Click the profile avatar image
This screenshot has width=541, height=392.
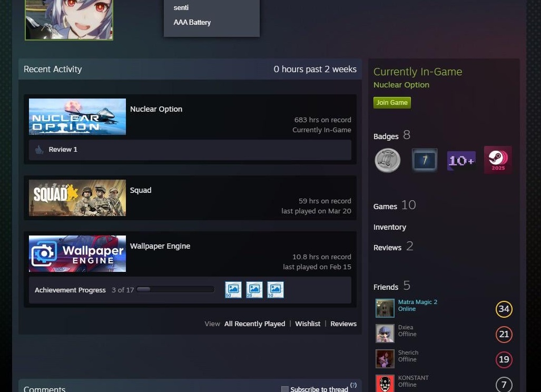coord(69,19)
